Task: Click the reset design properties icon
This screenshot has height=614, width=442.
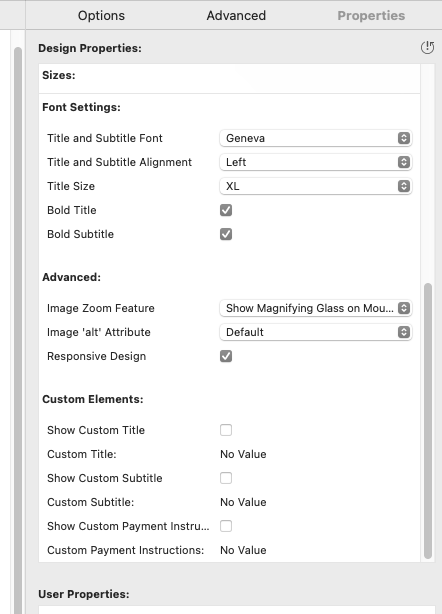Action: point(427,47)
